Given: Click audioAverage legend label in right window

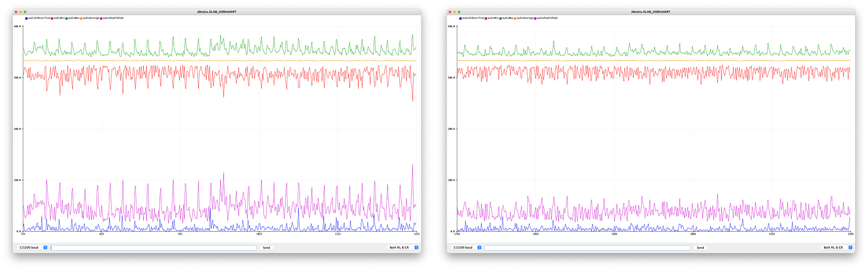Looking at the screenshot, I should click(525, 18).
